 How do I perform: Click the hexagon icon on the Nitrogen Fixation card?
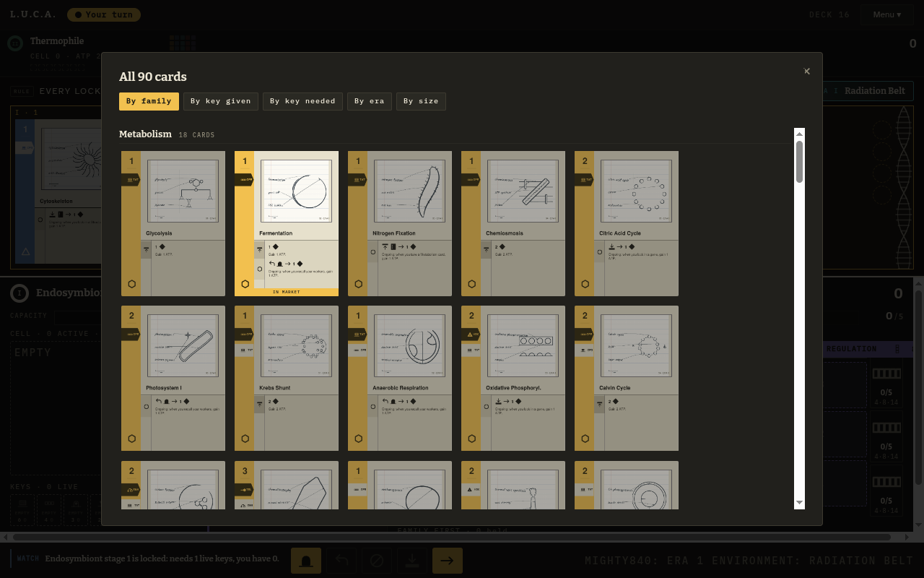tap(358, 284)
